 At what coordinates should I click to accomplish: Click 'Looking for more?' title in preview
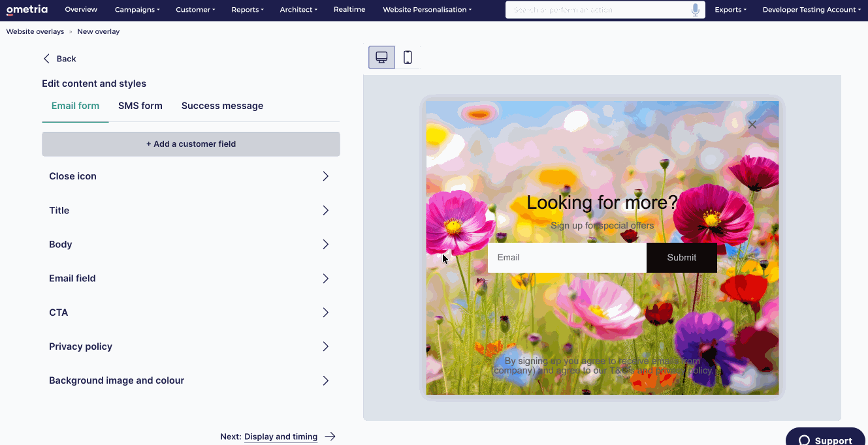[x=602, y=202]
